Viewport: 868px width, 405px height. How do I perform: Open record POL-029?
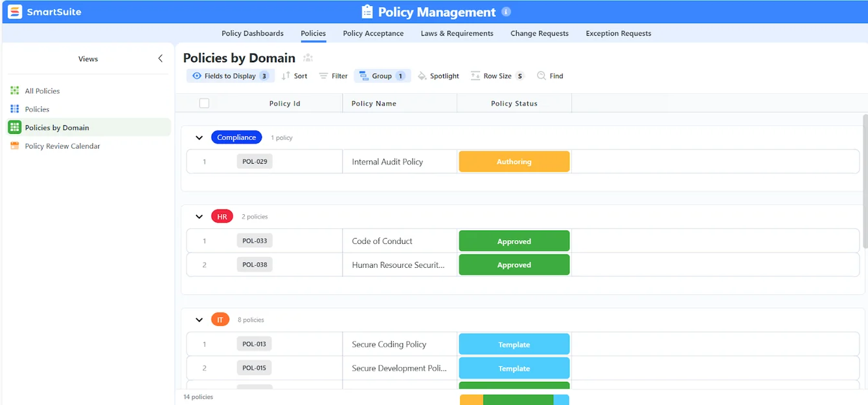click(255, 162)
